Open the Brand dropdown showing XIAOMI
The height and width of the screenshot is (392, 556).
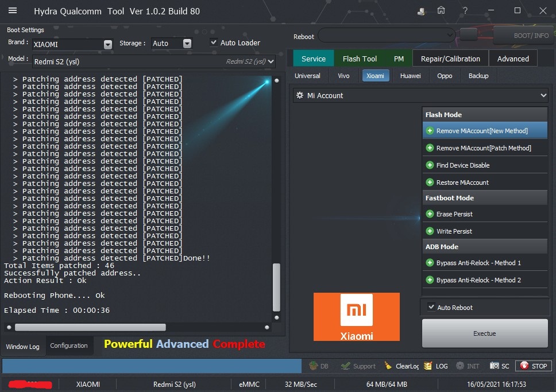pos(73,44)
